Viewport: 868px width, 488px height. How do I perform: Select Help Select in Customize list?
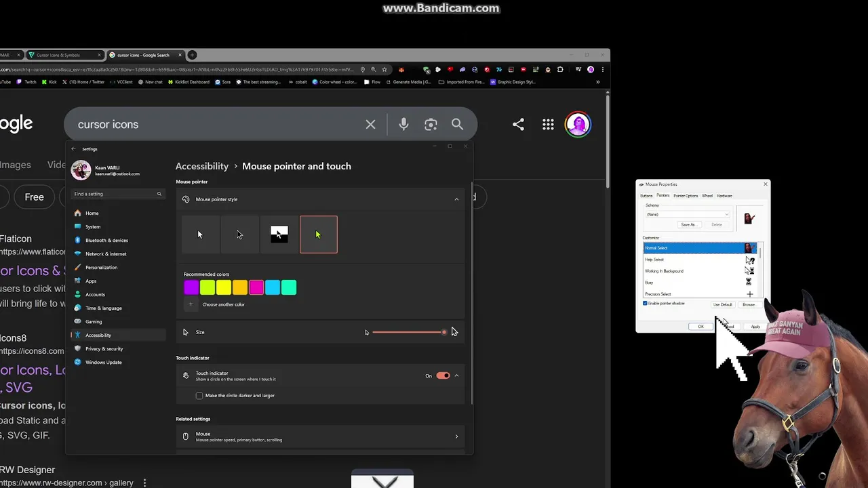(700, 260)
